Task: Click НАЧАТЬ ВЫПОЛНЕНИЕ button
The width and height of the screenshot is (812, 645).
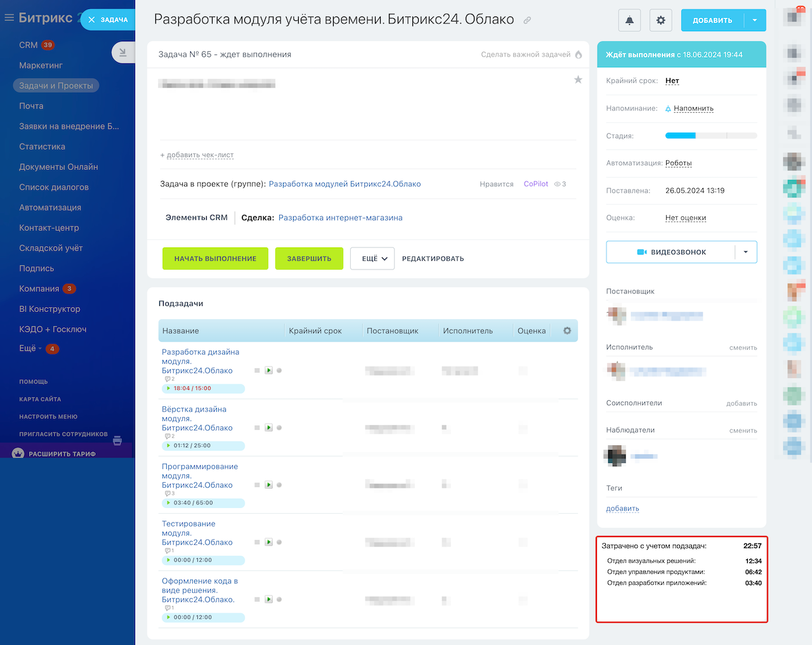Action: pyautogui.click(x=215, y=259)
